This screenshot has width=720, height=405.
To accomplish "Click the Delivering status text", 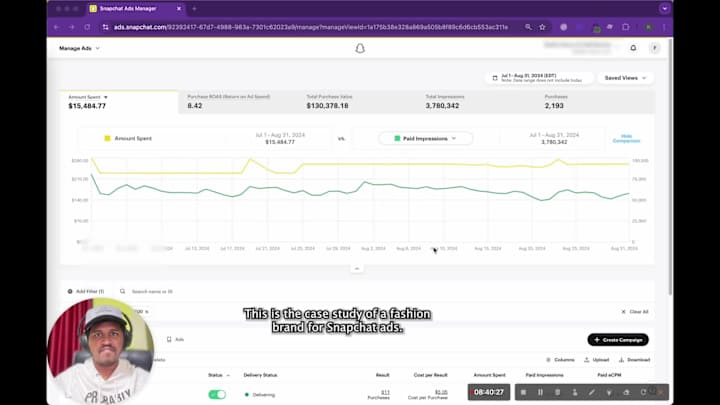I will 264,395.
